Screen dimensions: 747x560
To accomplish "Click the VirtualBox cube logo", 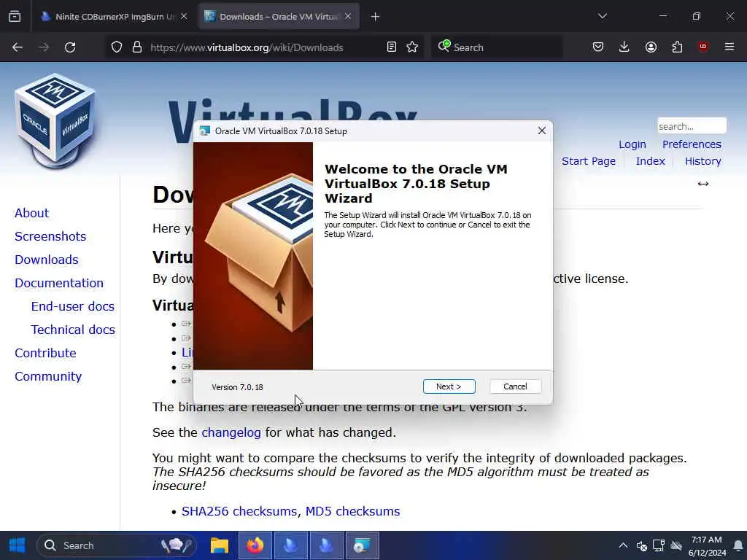I will [x=55, y=120].
